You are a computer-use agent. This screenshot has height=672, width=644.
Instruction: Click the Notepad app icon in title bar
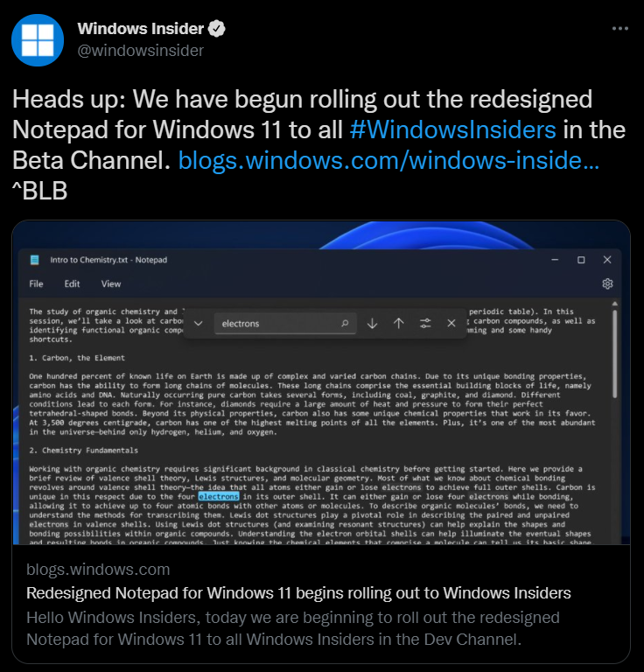pos(35,260)
